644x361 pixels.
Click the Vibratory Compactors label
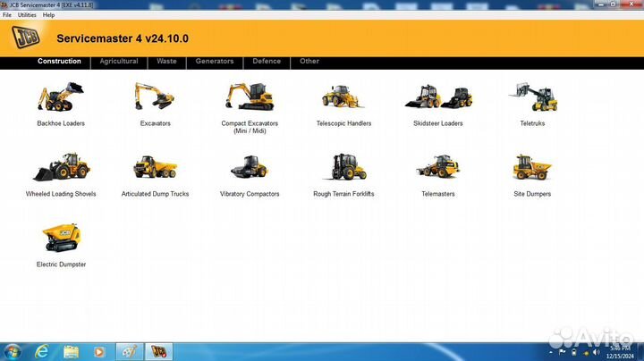pyautogui.click(x=250, y=194)
